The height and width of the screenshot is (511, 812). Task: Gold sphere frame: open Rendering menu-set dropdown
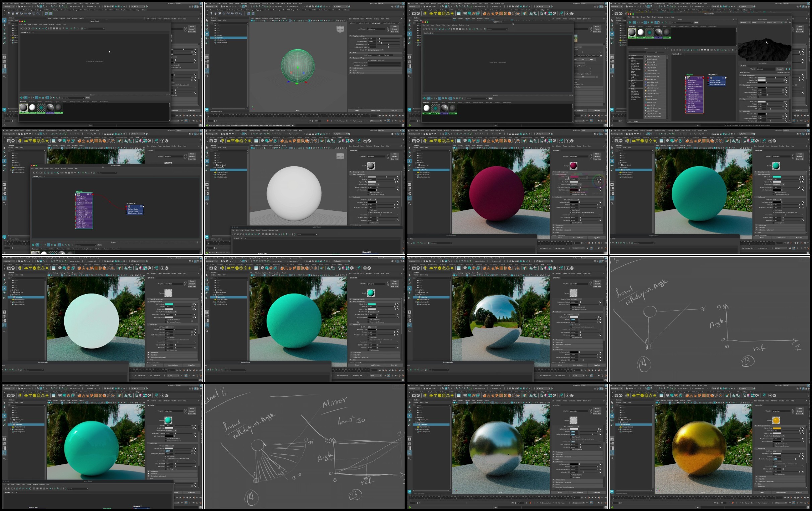point(617,388)
